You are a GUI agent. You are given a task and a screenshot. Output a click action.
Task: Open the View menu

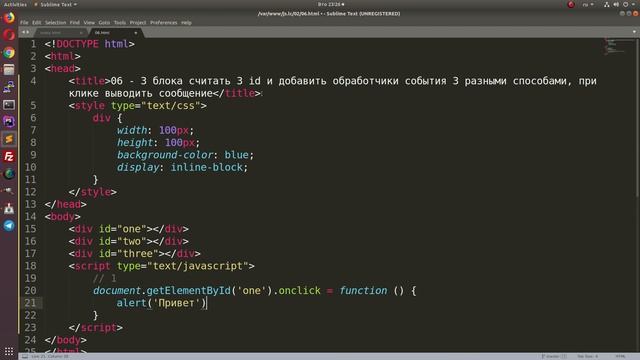click(89, 22)
